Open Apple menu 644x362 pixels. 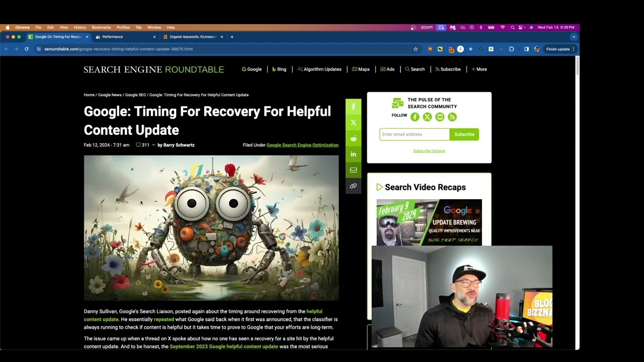click(7, 27)
